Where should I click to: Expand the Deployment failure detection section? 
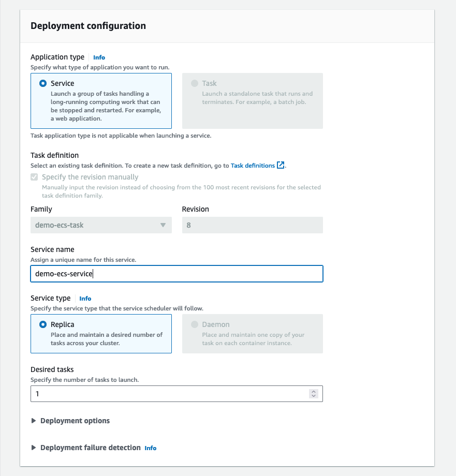coord(86,448)
